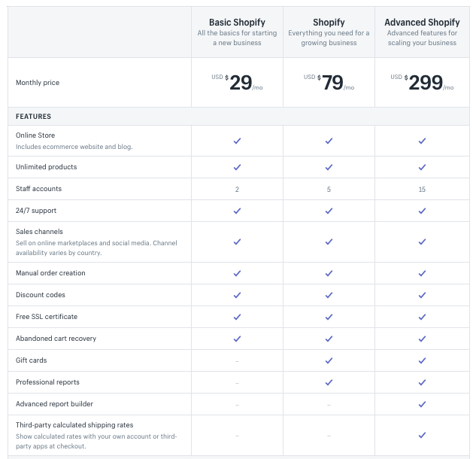Click the FEATURES section header
476x459 pixels.
pyautogui.click(x=33, y=117)
